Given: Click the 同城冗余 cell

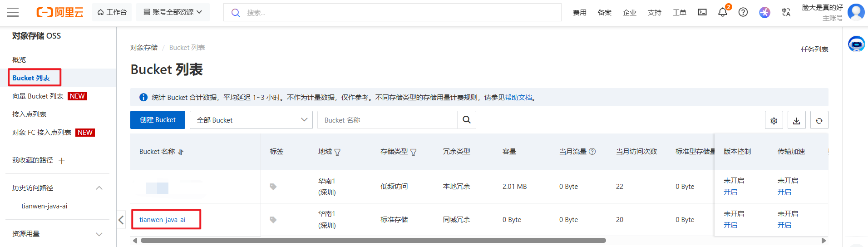Looking at the screenshot, I should 457,220.
